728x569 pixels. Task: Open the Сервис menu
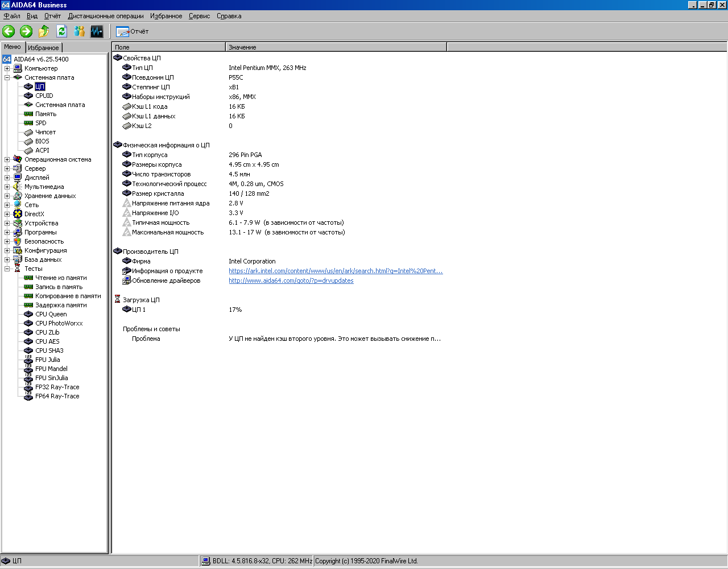[x=200, y=16]
